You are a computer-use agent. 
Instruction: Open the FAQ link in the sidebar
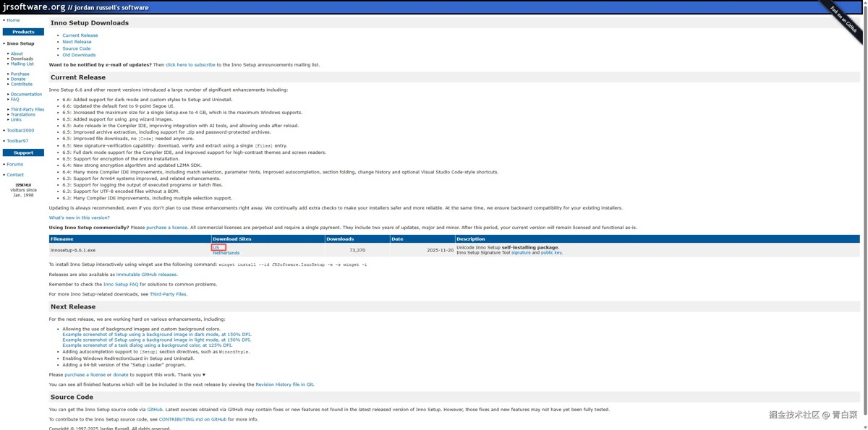[14, 99]
